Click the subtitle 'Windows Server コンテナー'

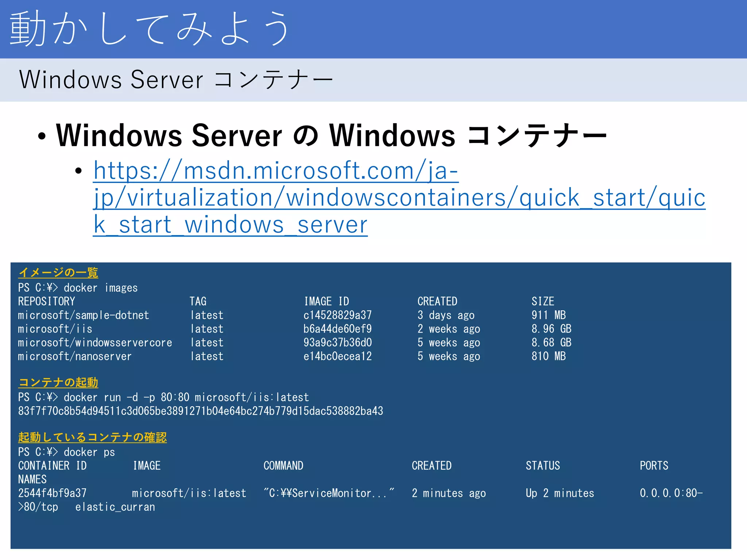[176, 79]
